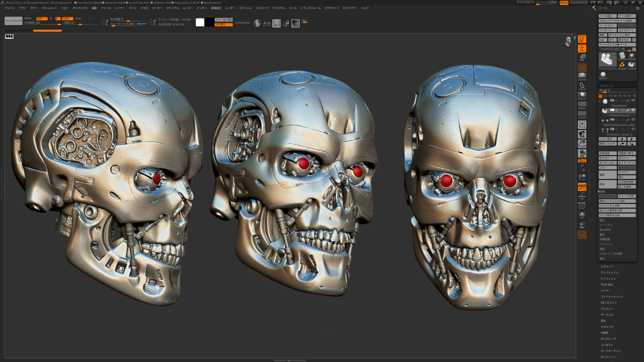Open the Brush (ブラシ) menu
Screen dimensions: 644x362
pyautogui.click(x=22, y=8)
